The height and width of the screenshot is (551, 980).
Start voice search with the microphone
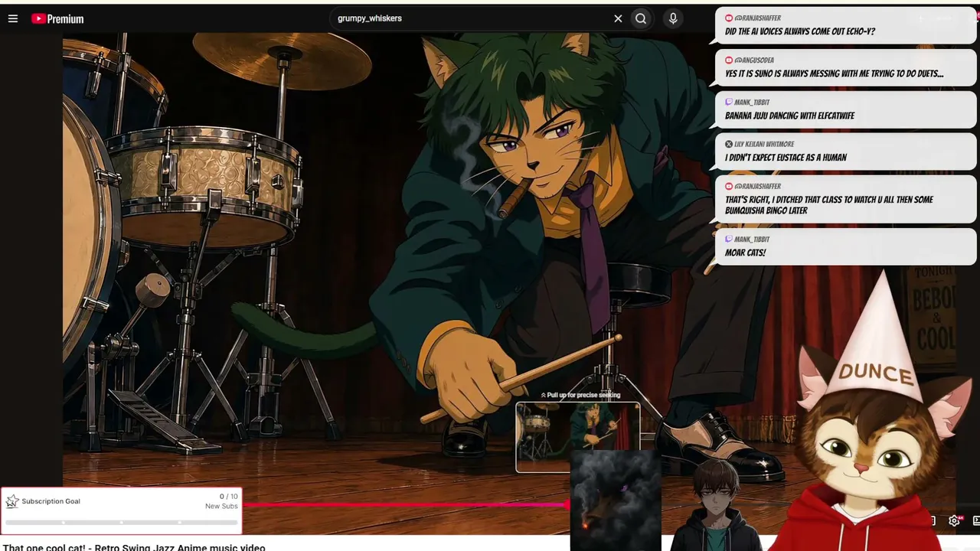point(673,18)
